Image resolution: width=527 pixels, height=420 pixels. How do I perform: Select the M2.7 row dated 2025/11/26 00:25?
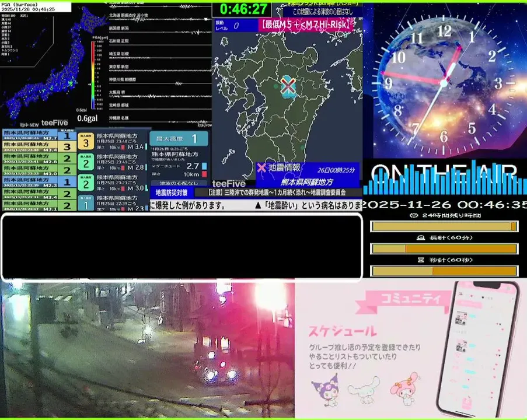pyautogui.click(x=39, y=135)
